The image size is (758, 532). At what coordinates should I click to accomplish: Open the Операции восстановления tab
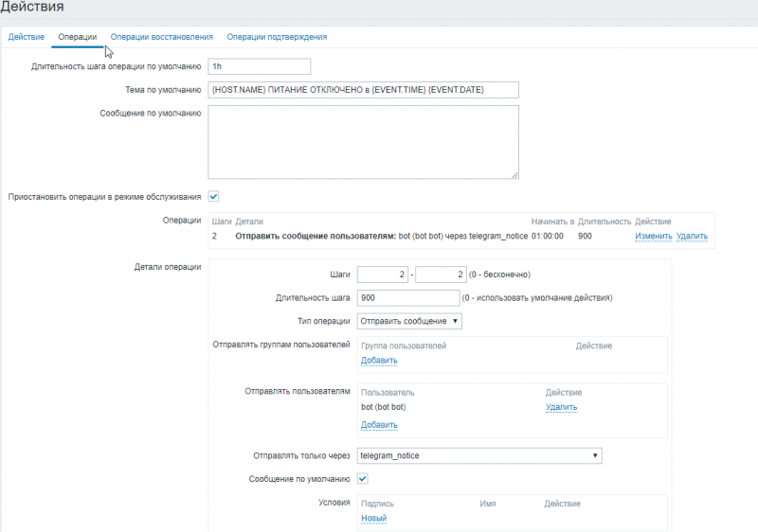[161, 37]
